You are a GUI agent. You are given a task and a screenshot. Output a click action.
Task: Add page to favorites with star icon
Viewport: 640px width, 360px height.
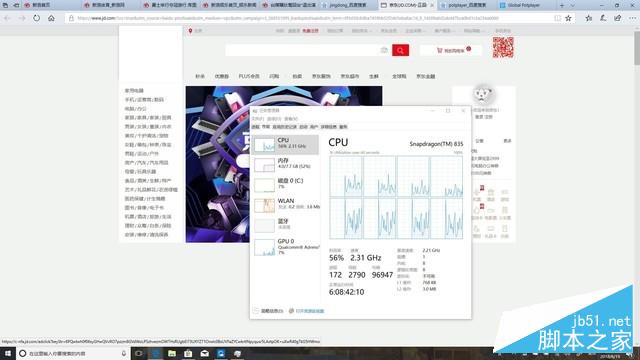click(x=568, y=18)
